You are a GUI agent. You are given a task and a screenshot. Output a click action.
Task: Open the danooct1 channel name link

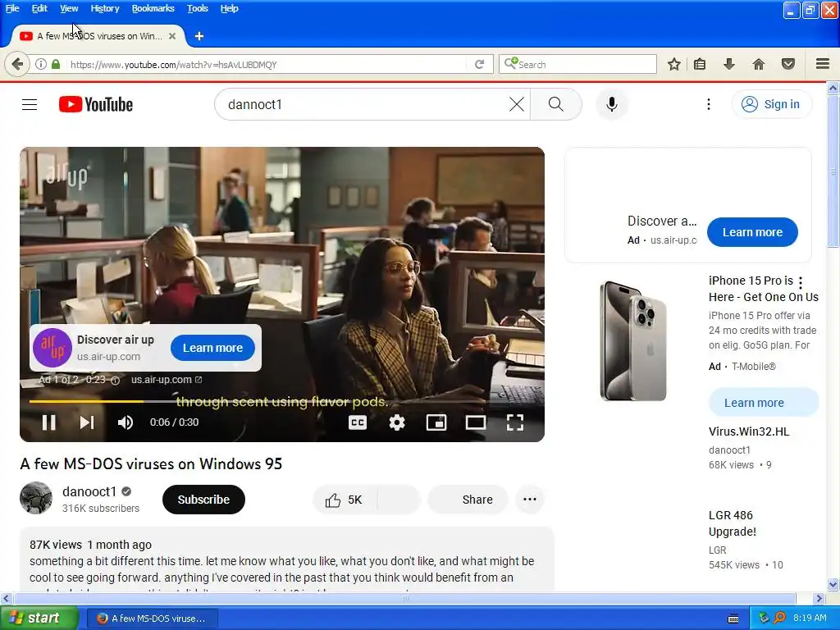(89, 491)
